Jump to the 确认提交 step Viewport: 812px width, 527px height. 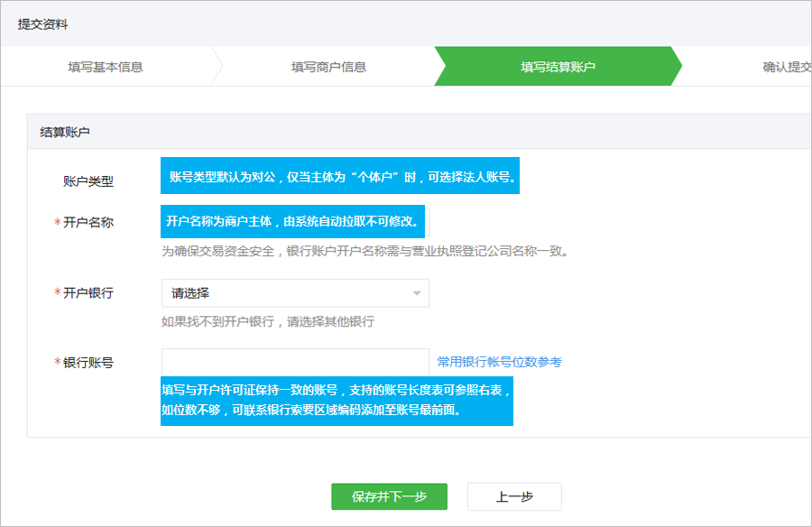pyautogui.click(x=785, y=67)
